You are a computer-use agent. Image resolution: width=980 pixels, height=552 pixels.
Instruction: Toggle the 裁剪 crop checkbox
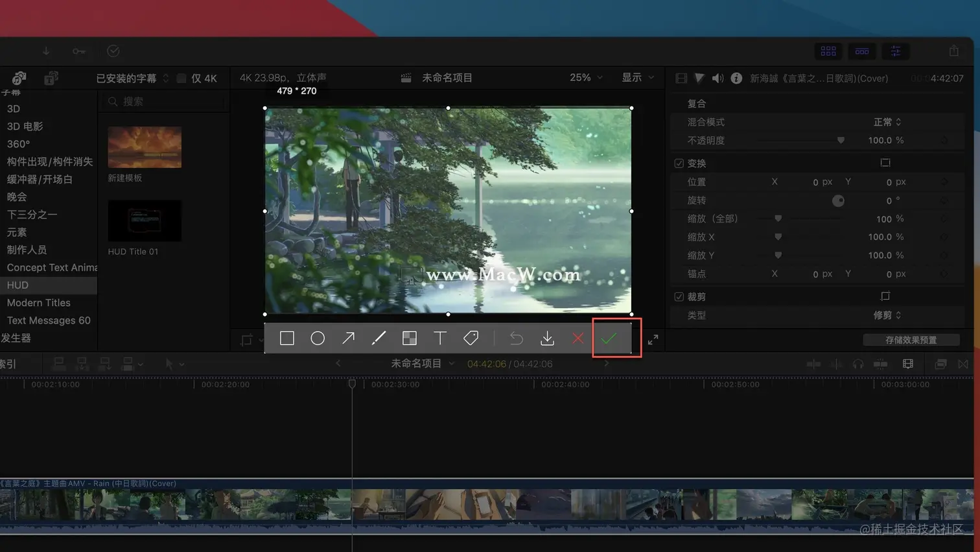pyautogui.click(x=679, y=296)
